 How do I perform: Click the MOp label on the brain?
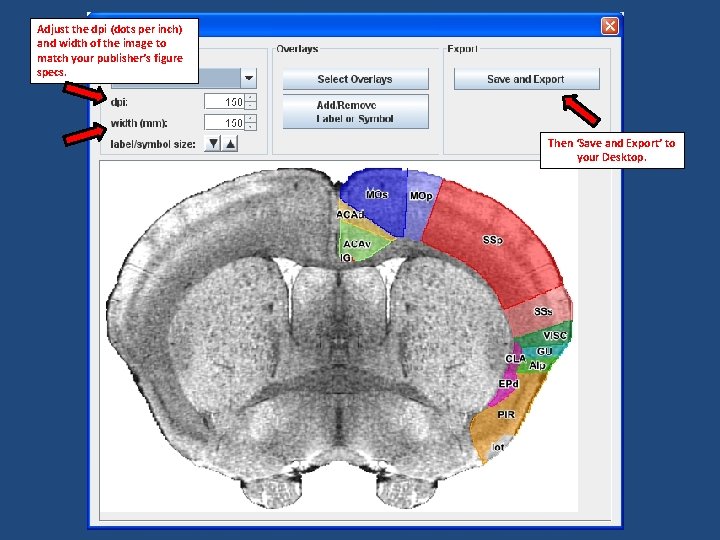pos(421,196)
